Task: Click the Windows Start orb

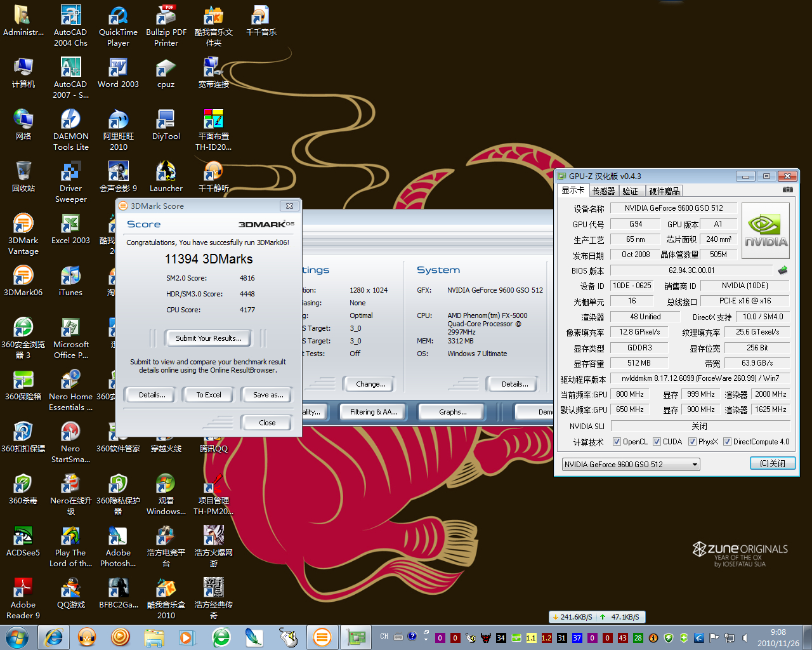Action: coord(17,637)
